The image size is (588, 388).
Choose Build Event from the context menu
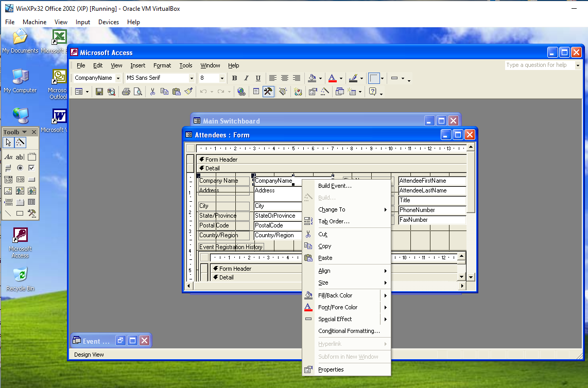pyautogui.click(x=347, y=186)
